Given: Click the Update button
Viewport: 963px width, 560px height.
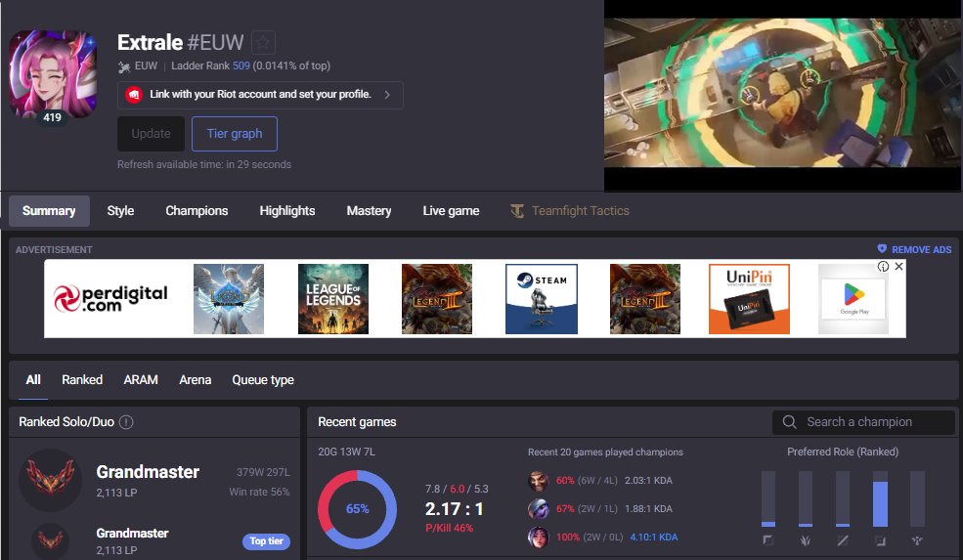Looking at the screenshot, I should pyautogui.click(x=152, y=133).
